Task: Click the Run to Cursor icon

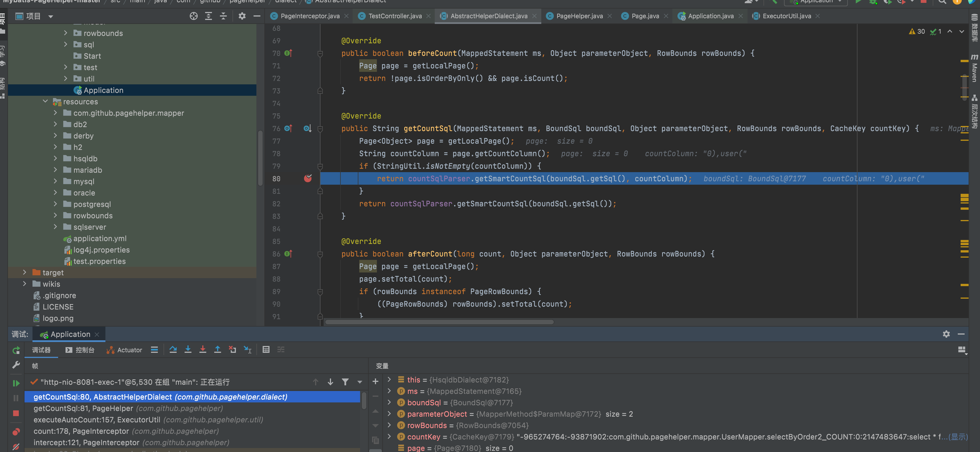Action: click(247, 350)
